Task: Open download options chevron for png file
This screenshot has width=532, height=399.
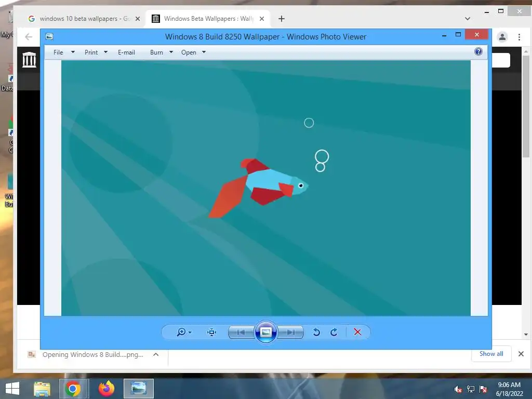Action: tap(156, 354)
